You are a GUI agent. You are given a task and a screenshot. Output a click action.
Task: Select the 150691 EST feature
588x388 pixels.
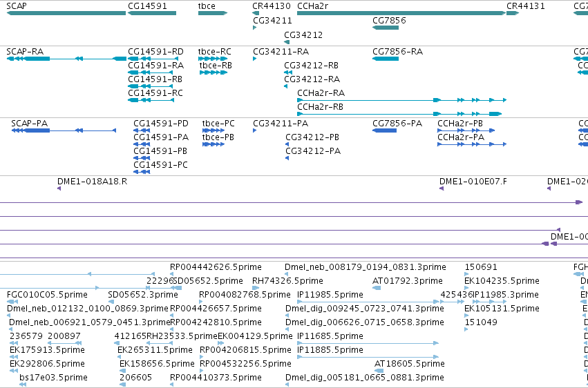(x=466, y=274)
